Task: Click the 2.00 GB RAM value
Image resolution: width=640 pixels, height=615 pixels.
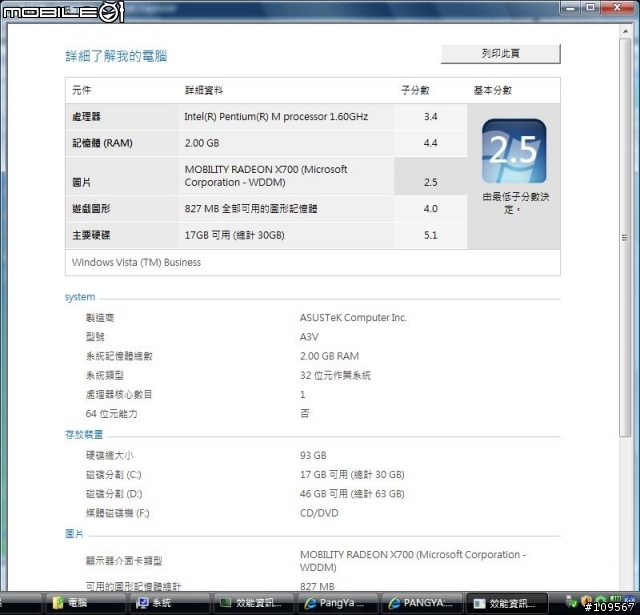Action: (329, 356)
